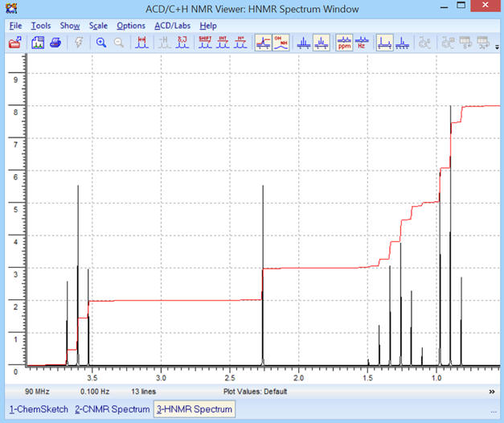Toggle the highlighted peaks display button

pos(321,43)
